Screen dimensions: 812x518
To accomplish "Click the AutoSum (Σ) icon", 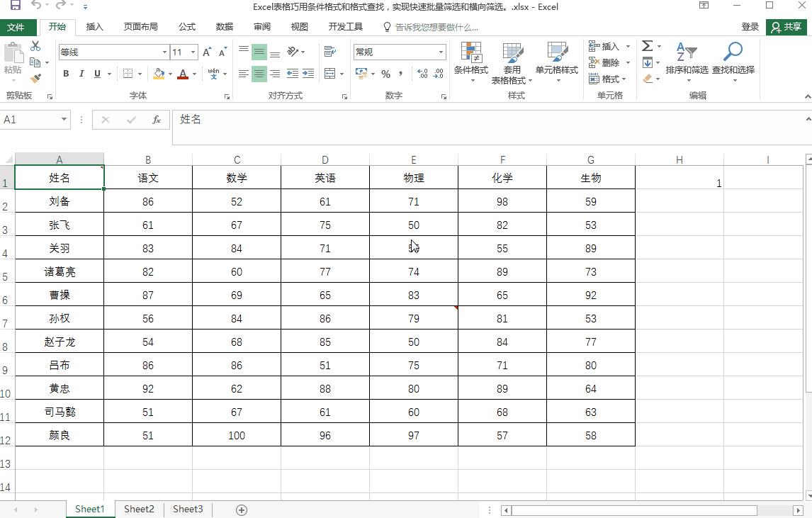I will click(647, 45).
